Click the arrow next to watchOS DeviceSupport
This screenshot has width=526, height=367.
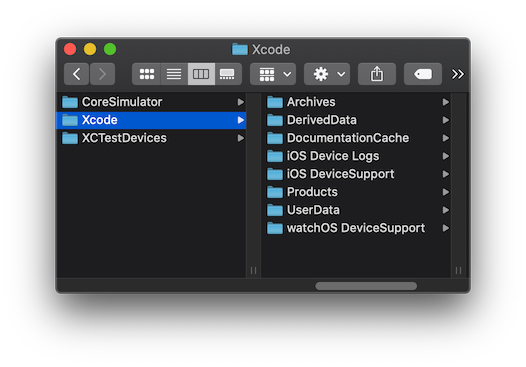click(x=445, y=228)
